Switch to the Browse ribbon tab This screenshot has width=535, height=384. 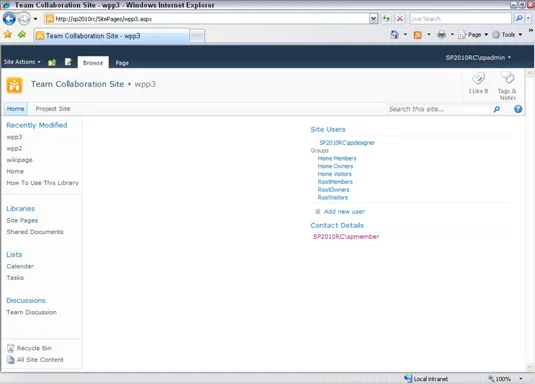[93, 62]
